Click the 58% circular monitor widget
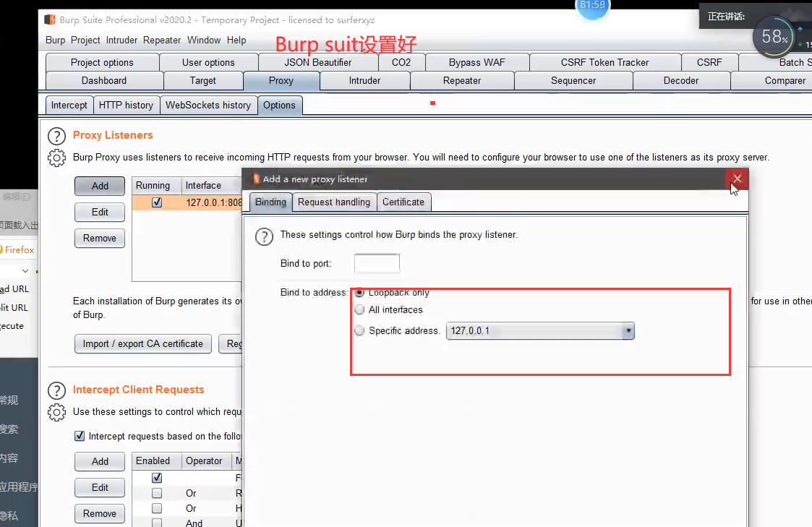This screenshot has height=527, width=812. click(773, 37)
